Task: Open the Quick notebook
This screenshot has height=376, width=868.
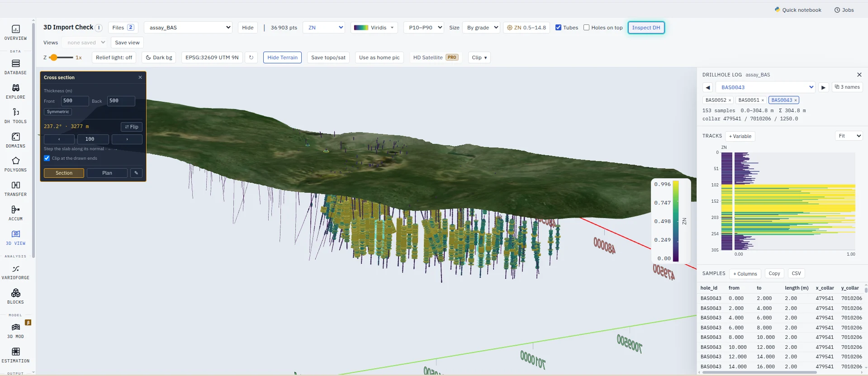Action: point(798,10)
